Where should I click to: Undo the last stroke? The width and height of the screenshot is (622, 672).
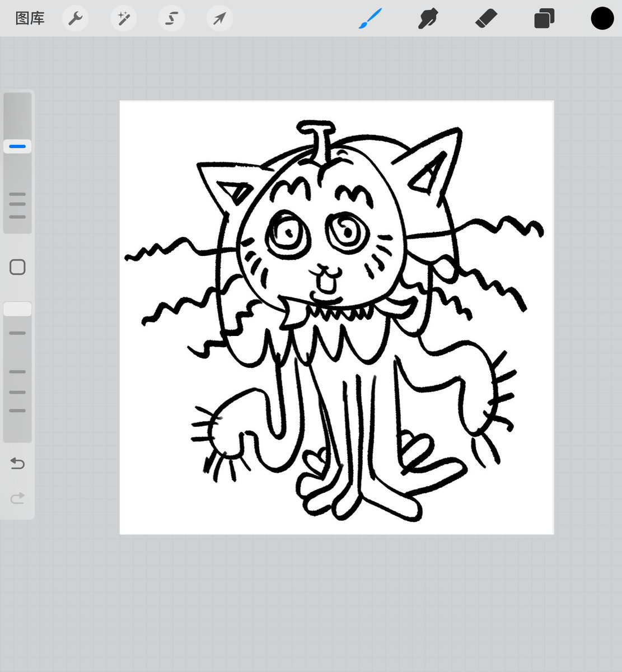click(17, 463)
